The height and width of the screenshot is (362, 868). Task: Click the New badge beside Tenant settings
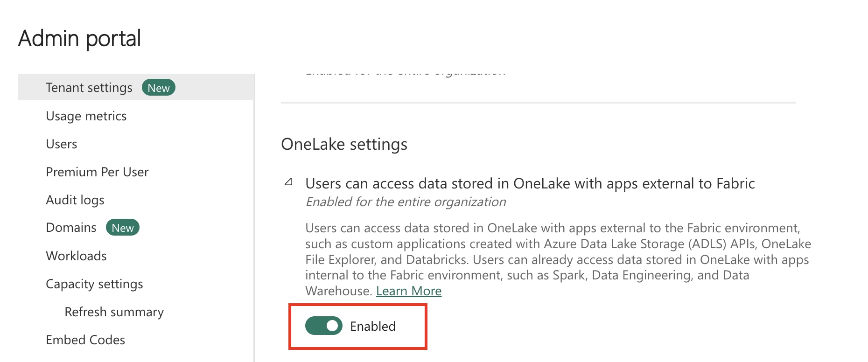pyautogui.click(x=159, y=88)
